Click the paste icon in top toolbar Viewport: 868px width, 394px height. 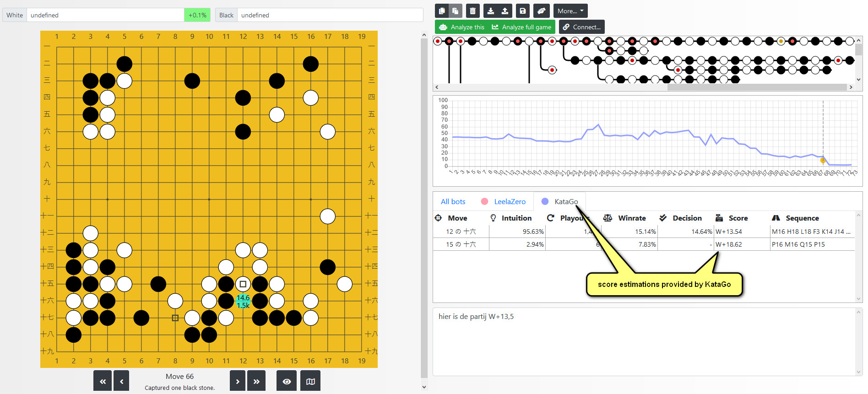pyautogui.click(x=455, y=11)
